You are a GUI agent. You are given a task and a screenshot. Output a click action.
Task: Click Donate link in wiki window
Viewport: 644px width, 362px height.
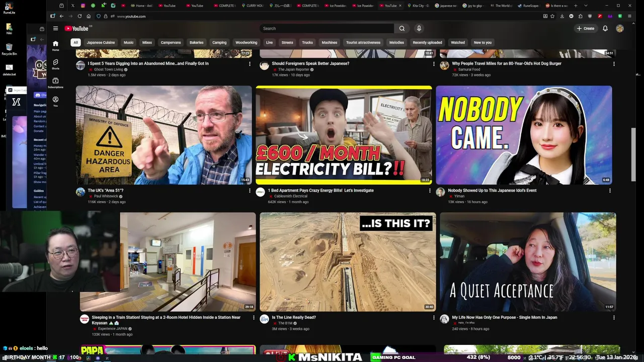click(x=39, y=131)
